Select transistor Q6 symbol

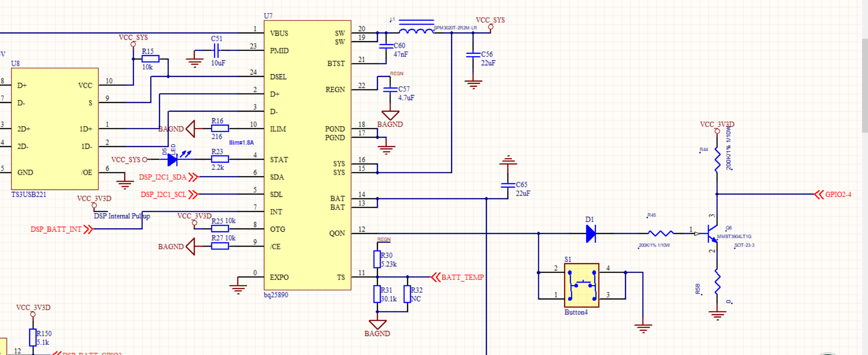click(712, 234)
